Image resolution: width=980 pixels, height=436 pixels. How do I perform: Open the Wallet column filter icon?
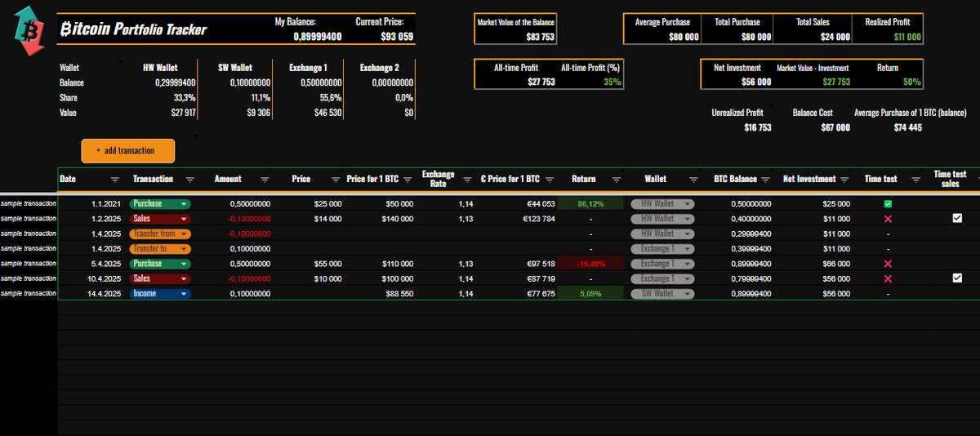693,179
